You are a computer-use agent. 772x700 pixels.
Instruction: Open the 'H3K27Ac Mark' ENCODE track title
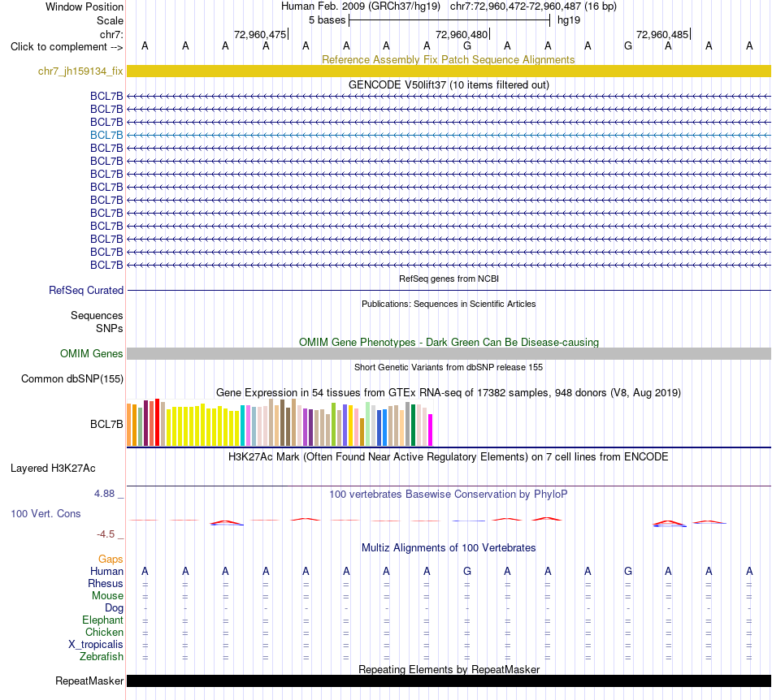tap(449, 456)
